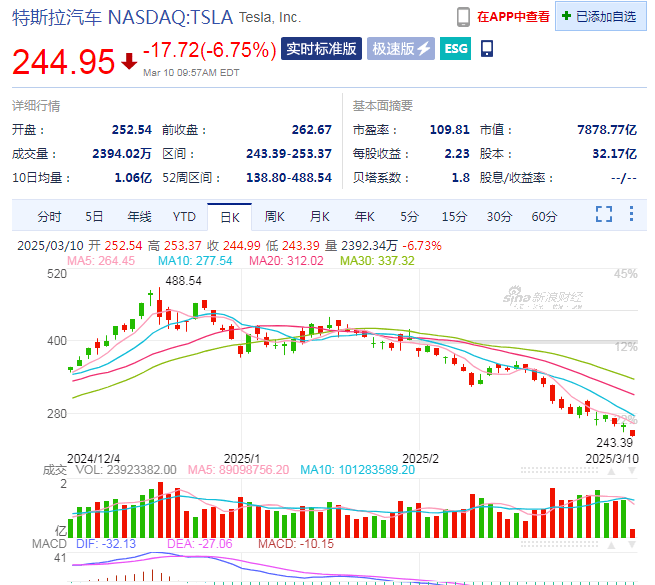Viewport: 655px width, 585px height.
Task: Click the up arrow in the 成交 volume panel
Action: [611, 471]
